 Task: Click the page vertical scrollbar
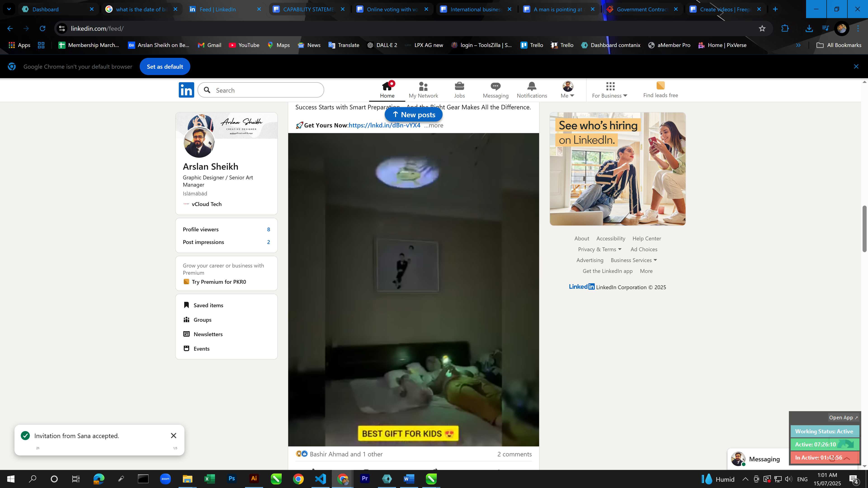864,229
